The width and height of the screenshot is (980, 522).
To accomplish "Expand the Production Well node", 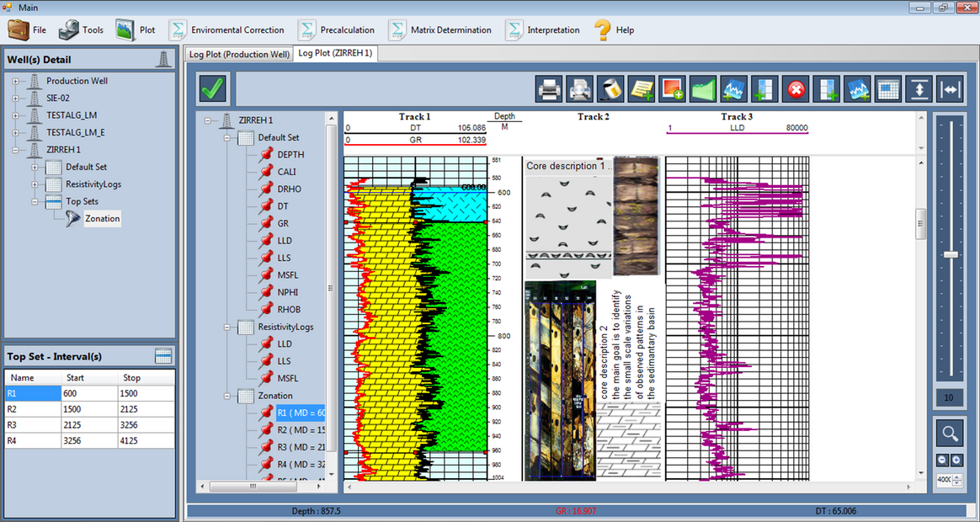I will [x=15, y=82].
